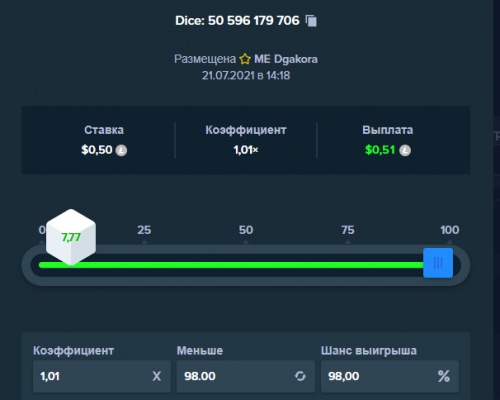
Task: Focus the Меньше input with 98.00
Action: (246, 376)
